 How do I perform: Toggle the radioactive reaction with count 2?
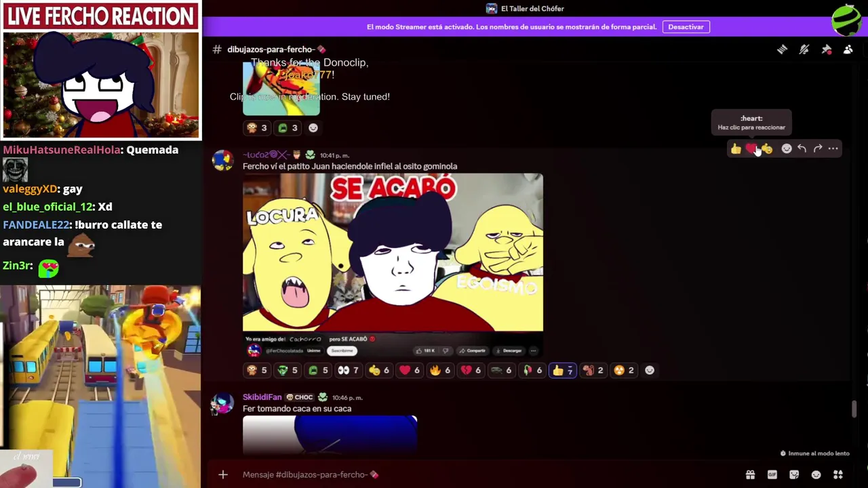tap(624, 370)
